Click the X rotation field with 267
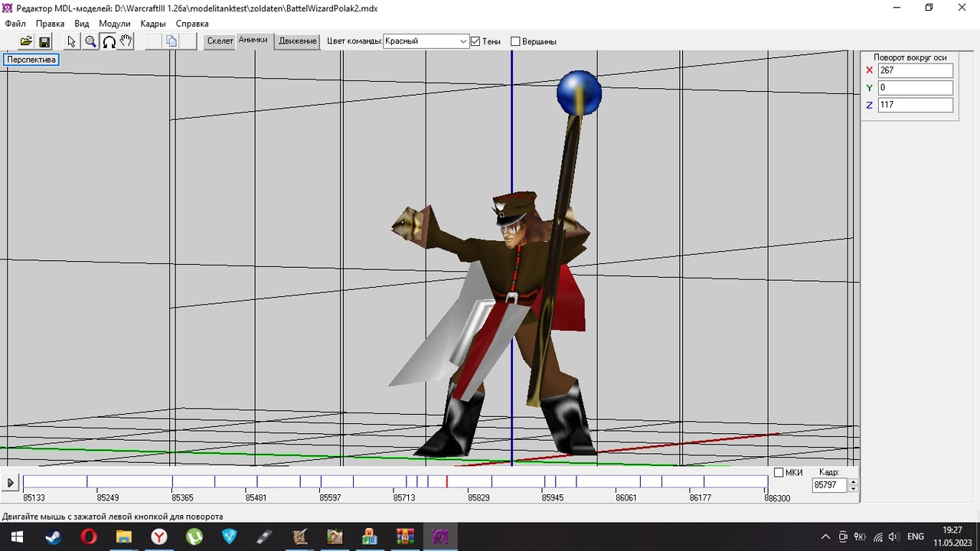This screenshot has height=551, width=980. [915, 70]
